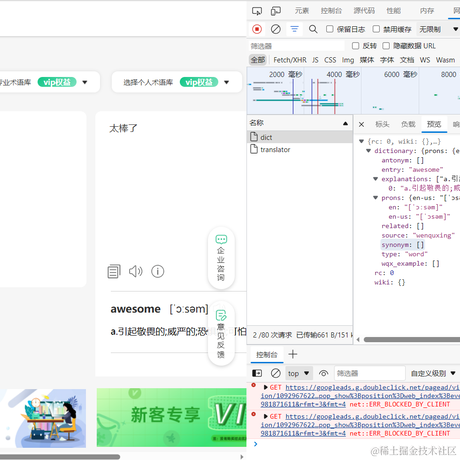Switch to 源代码 DevTools tab
The height and width of the screenshot is (460, 460).
tap(364, 11)
